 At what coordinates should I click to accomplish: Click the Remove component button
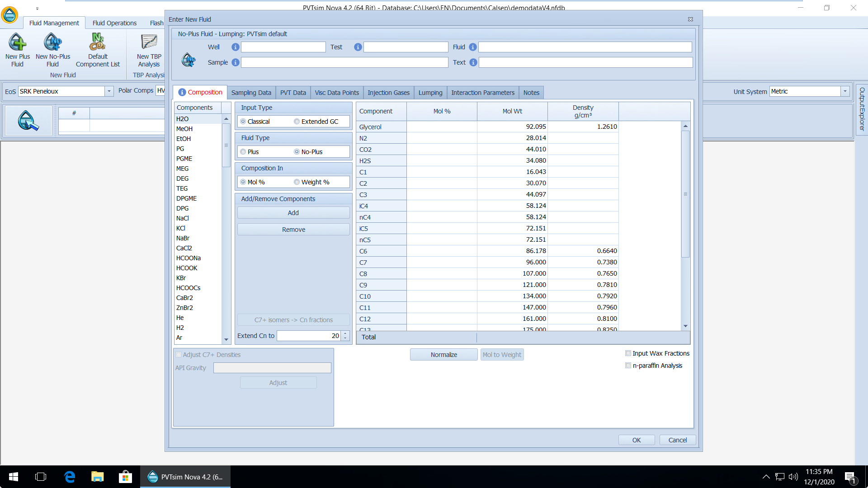[293, 230]
